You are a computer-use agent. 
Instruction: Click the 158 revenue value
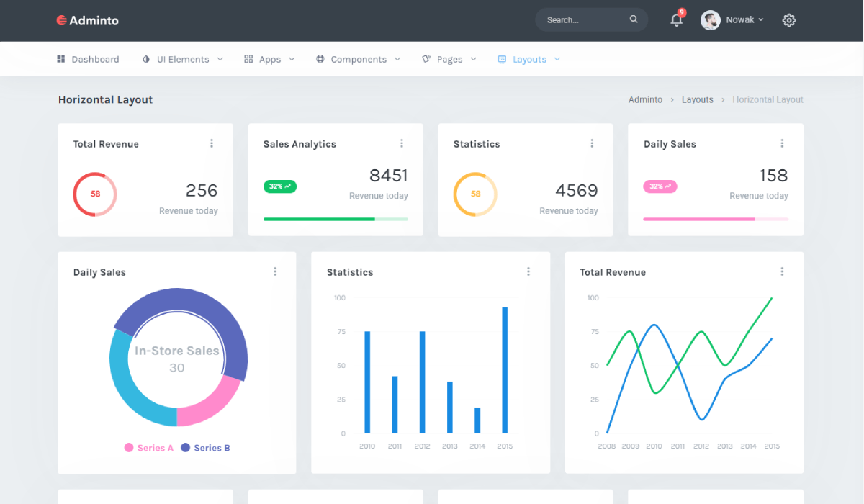(774, 175)
